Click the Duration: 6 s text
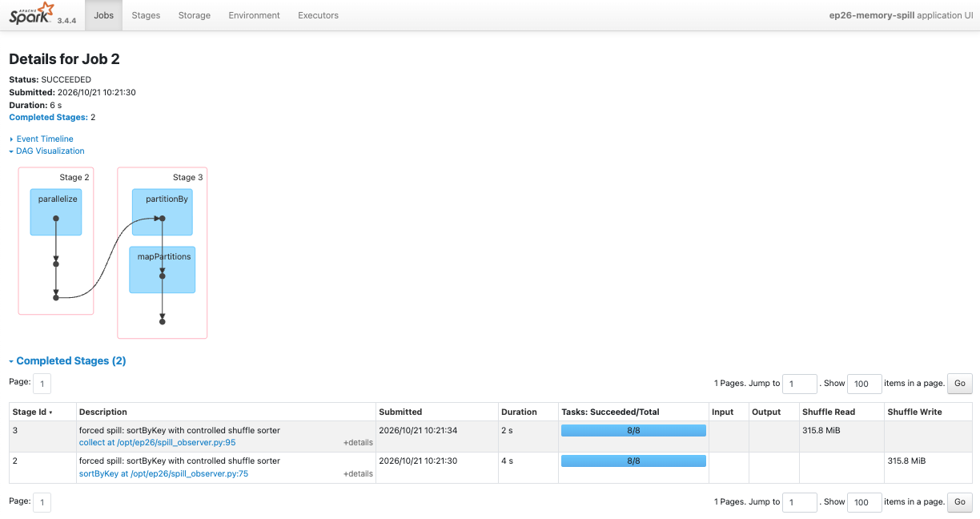This screenshot has height=519, width=980. point(35,105)
